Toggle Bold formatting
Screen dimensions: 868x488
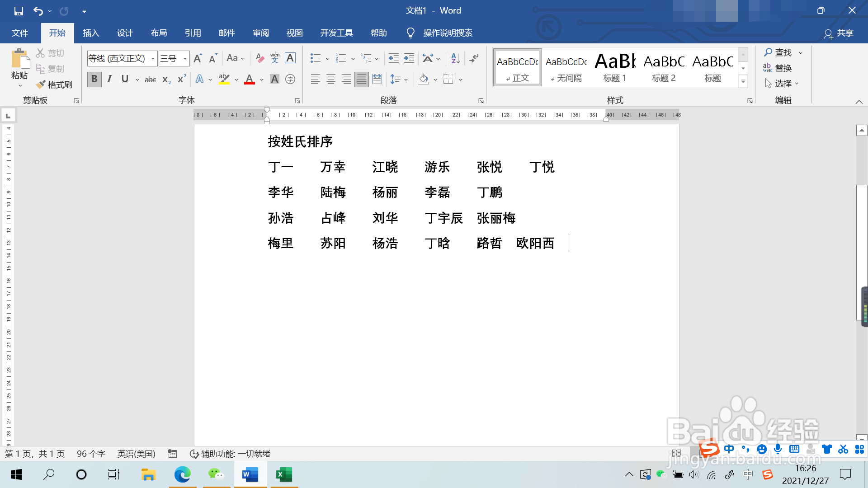[x=94, y=80]
